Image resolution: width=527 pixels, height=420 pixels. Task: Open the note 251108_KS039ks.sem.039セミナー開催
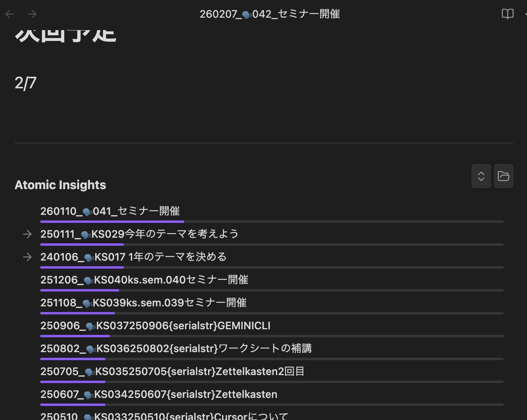tap(144, 302)
